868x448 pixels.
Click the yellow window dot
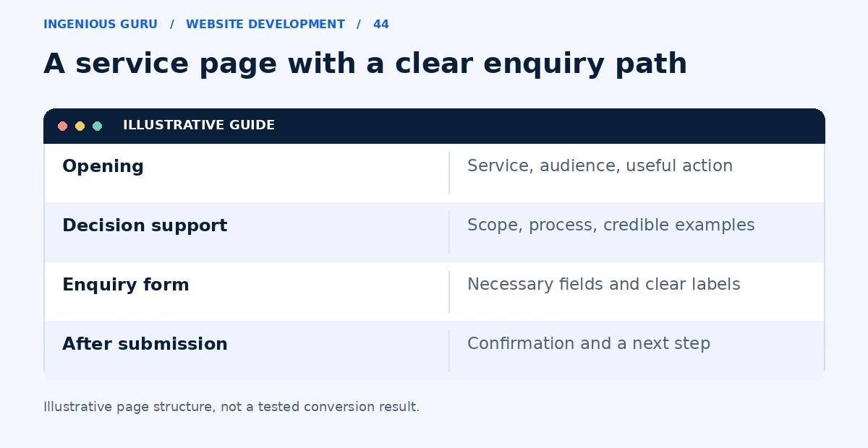[80, 126]
